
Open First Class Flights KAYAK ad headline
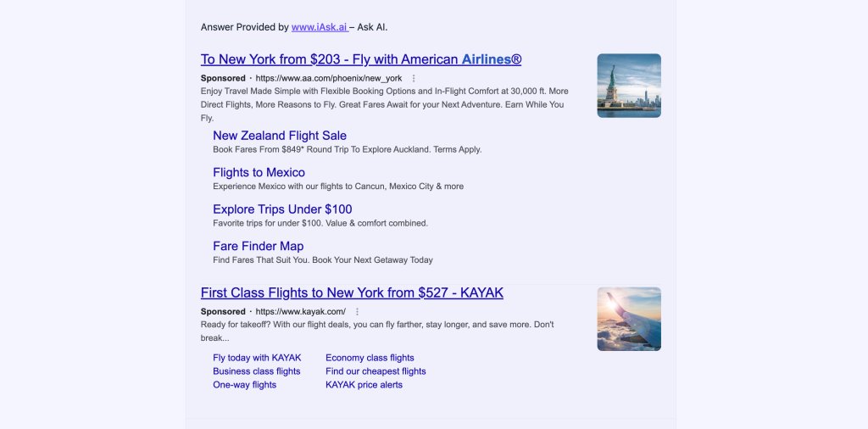pos(352,292)
